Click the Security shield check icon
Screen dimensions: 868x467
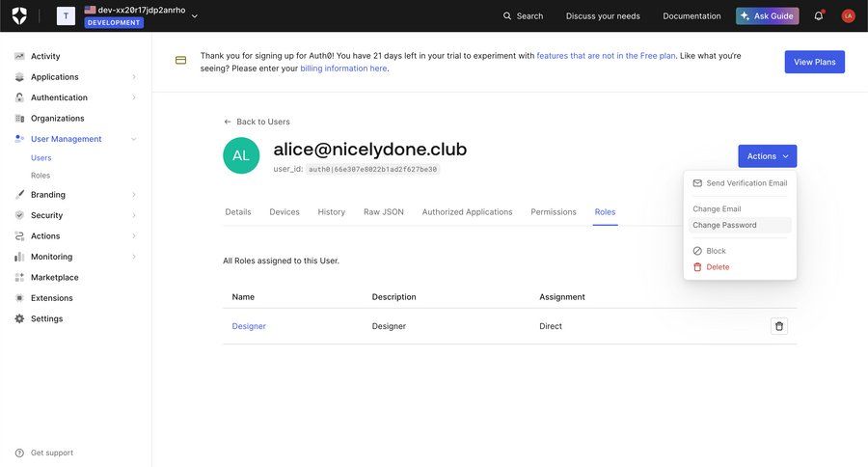19,215
